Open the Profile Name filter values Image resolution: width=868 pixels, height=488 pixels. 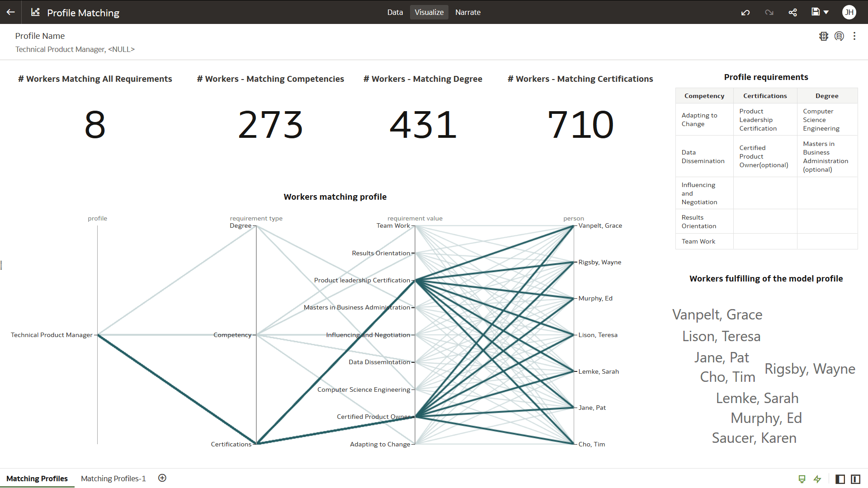[75, 49]
